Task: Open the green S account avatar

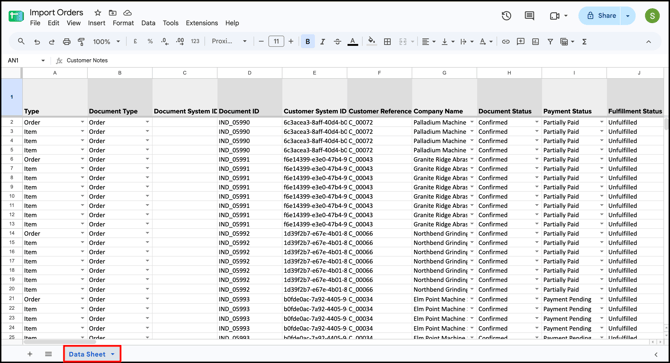Action: (652, 16)
